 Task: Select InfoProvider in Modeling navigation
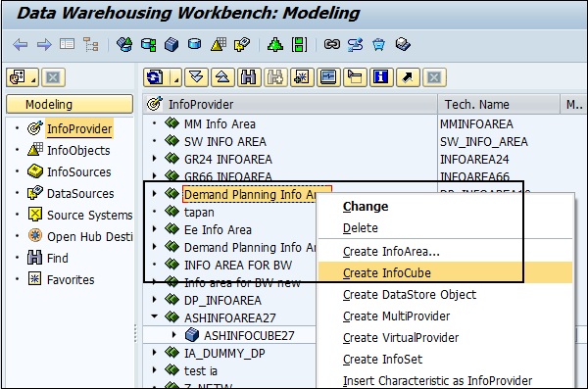pos(79,128)
